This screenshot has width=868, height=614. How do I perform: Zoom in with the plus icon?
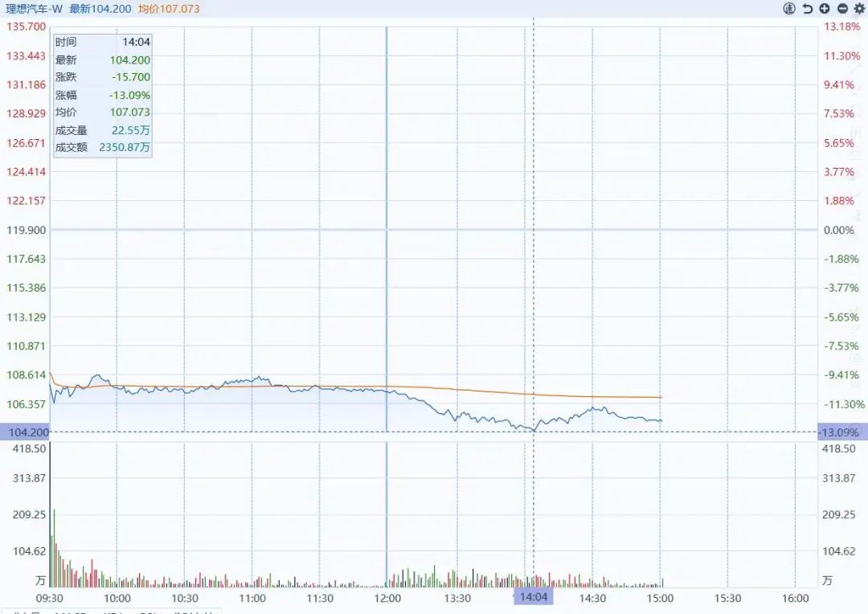point(825,8)
